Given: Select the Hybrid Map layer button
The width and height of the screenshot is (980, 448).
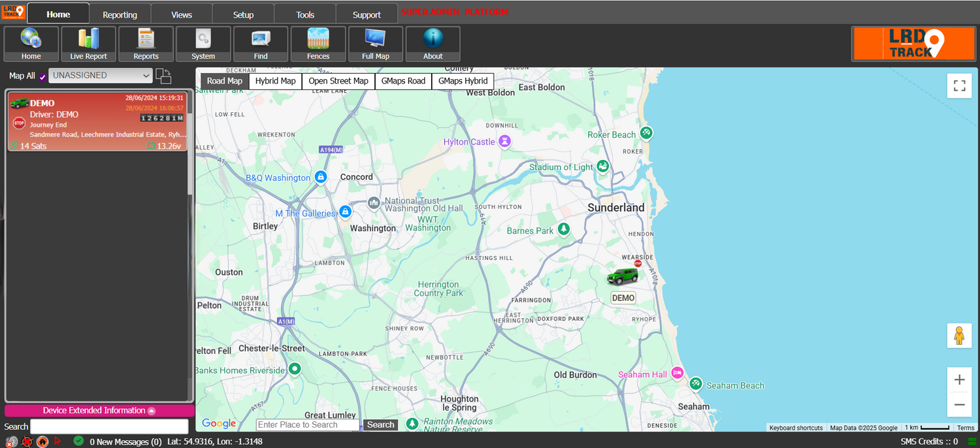Looking at the screenshot, I should [275, 81].
